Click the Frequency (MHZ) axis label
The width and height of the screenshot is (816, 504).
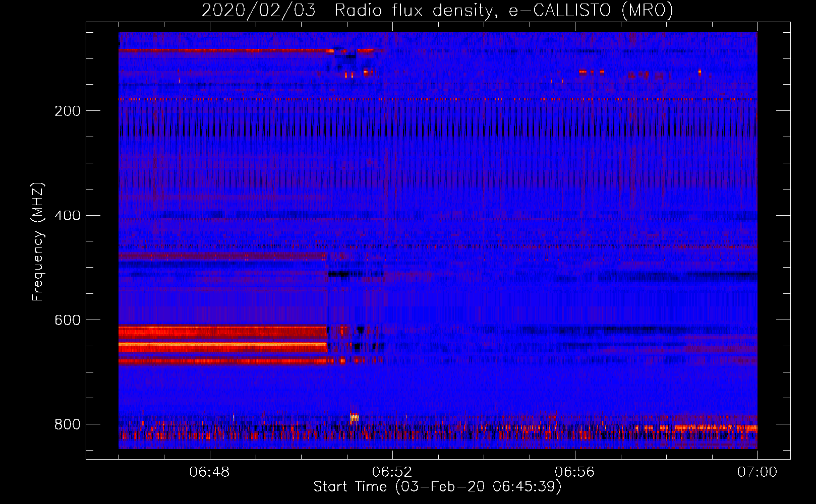pos(38,242)
